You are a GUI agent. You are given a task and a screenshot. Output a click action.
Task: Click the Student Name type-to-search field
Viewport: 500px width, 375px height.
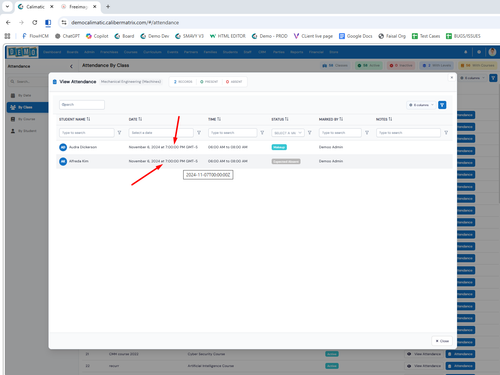[87, 133]
